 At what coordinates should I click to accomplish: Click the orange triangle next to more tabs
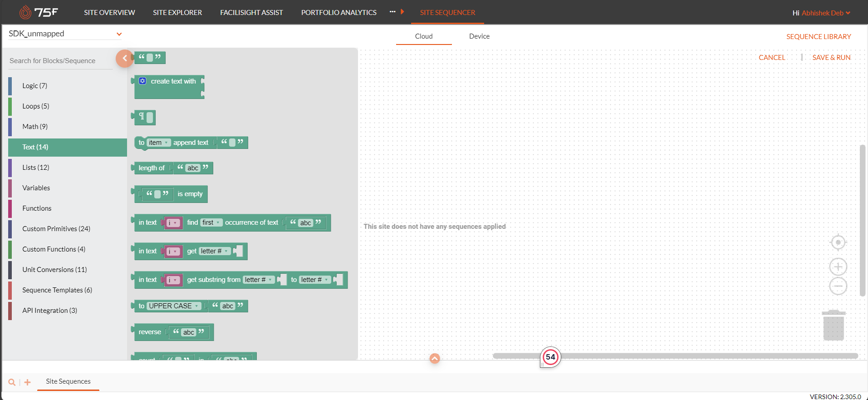pos(402,12)
